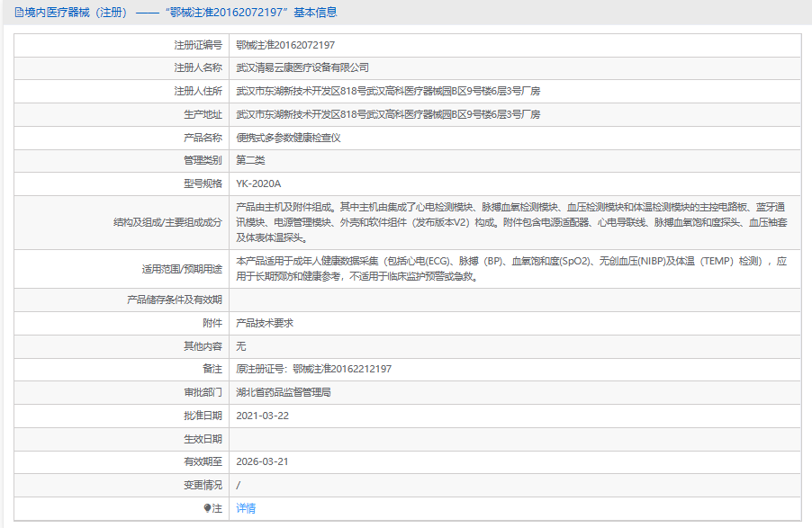This screenshot has height=528, width=812.
Task: Click the 产品名称 label
Action: [203, 138]
